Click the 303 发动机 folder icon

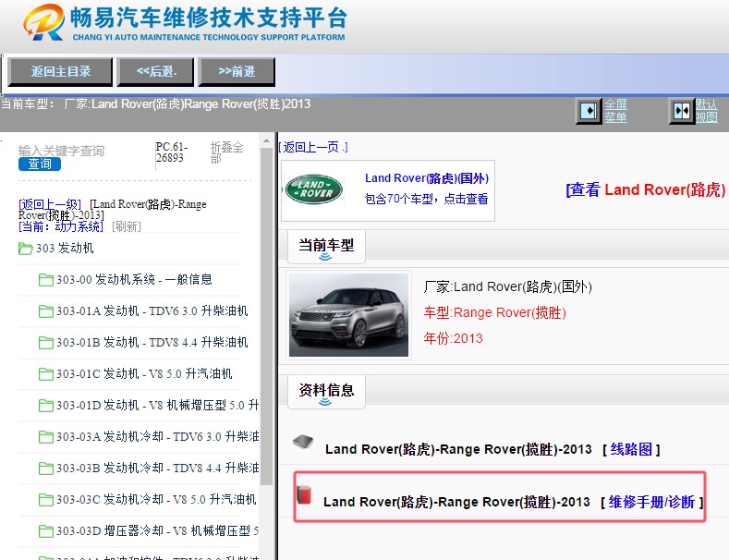(25, 249)
